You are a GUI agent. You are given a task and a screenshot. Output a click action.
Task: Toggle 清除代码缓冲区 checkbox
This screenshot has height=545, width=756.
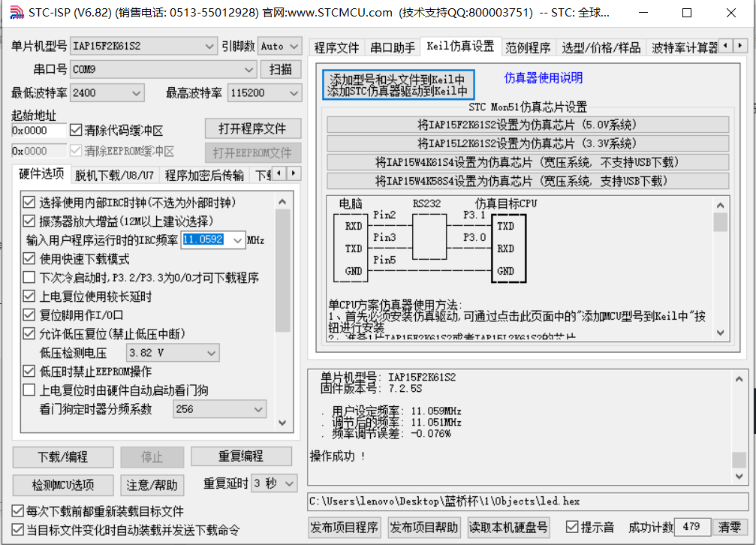point(76,130)
